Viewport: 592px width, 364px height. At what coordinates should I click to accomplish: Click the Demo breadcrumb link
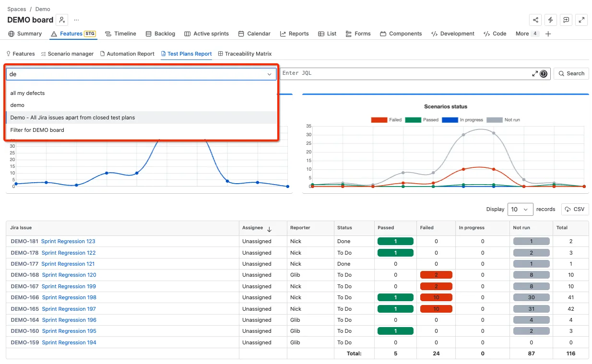(x=43, y=9)
